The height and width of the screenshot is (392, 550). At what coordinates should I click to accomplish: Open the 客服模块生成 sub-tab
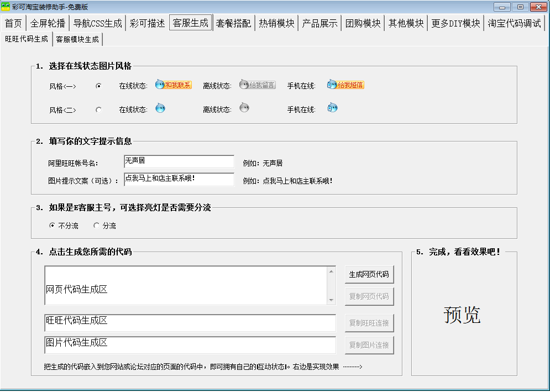point(77,39)
